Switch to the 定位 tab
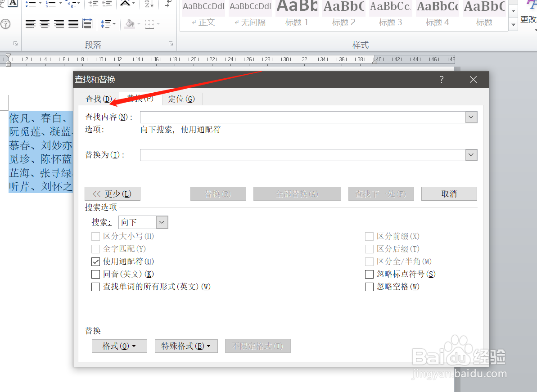This screenshot has height=392, width=537. (x=181, y=99)
